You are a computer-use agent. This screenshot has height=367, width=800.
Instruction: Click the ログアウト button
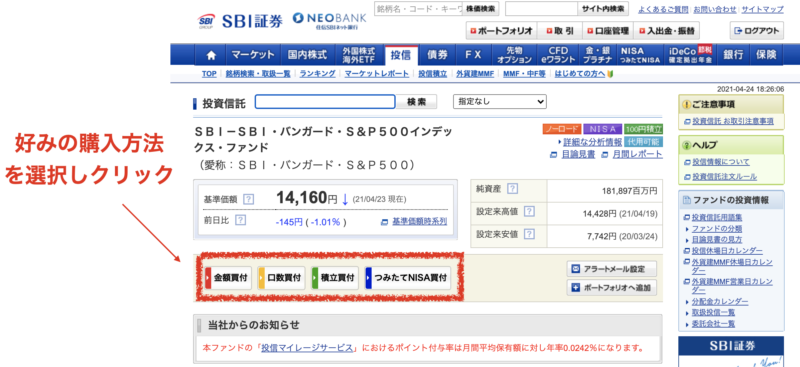tap(757, 31)
